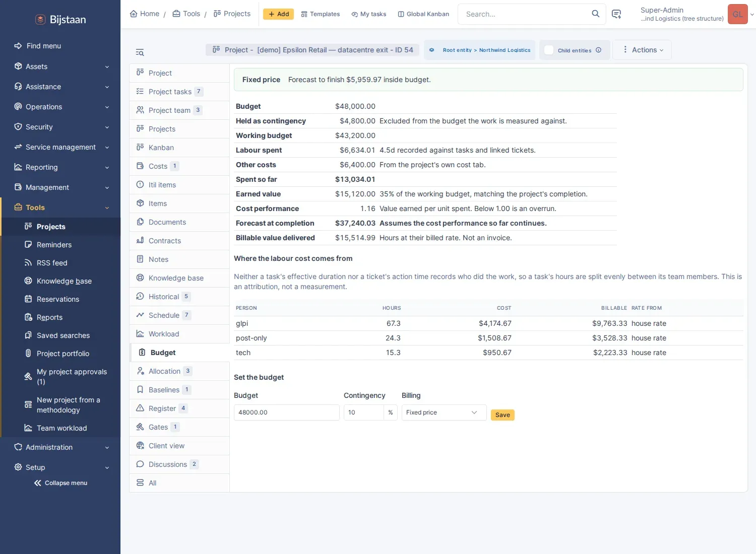
Task: Click the Contingency percent field
Action: pos(363,412)
